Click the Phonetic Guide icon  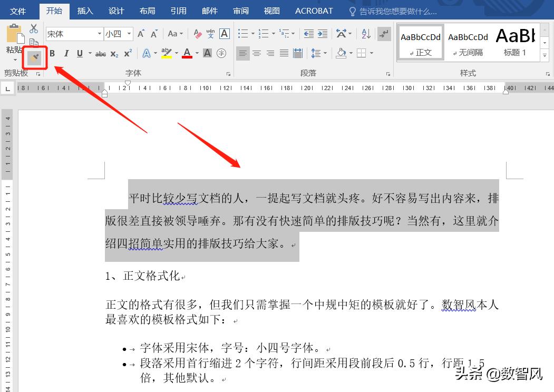tap(210, 33)
